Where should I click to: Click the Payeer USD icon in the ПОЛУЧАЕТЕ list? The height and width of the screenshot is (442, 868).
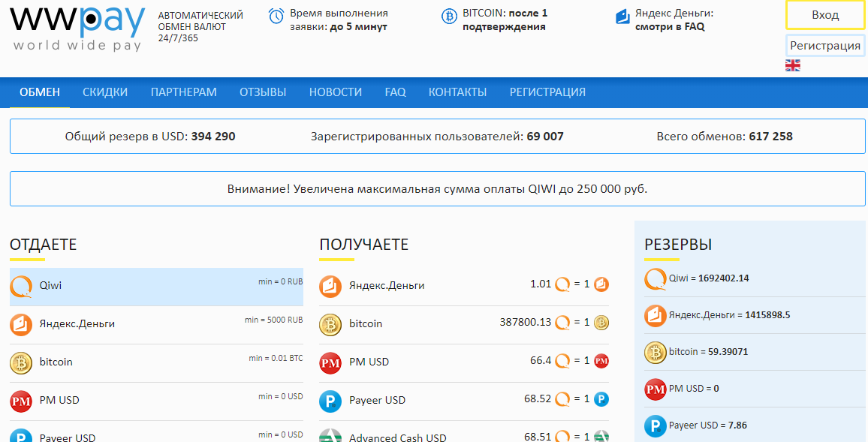click(x=330, y=401)
